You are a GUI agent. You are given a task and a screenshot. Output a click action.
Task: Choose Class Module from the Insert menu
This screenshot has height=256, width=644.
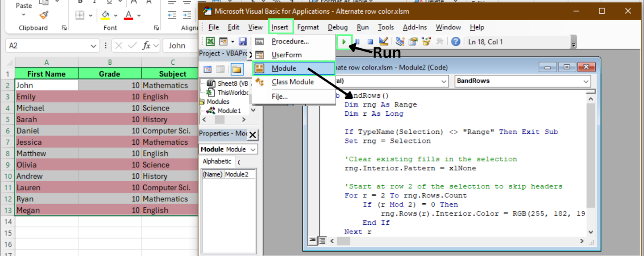[294, 82]
